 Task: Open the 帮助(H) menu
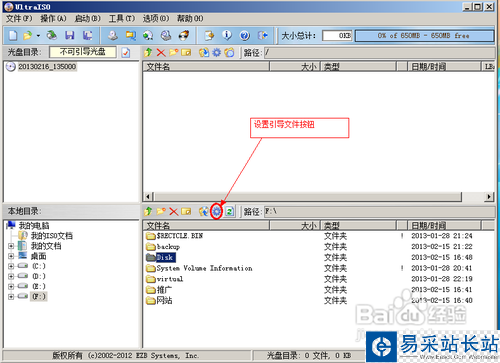(190, 18)
